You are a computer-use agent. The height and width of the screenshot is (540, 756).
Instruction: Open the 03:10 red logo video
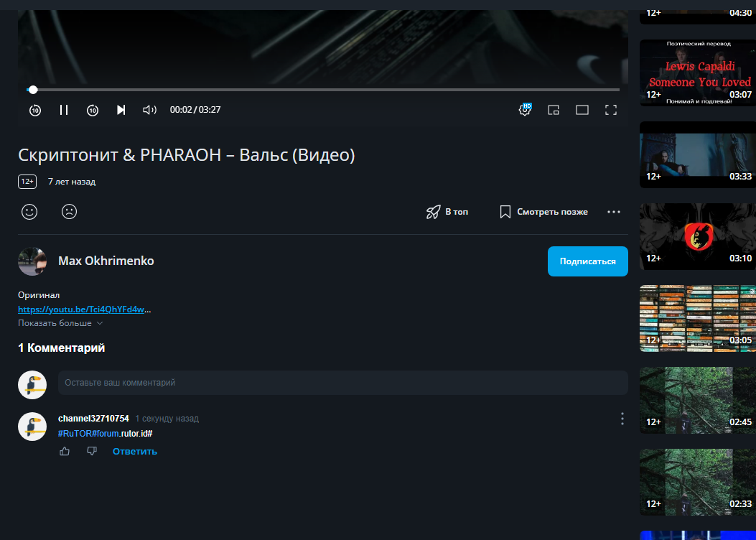point(698,237)
